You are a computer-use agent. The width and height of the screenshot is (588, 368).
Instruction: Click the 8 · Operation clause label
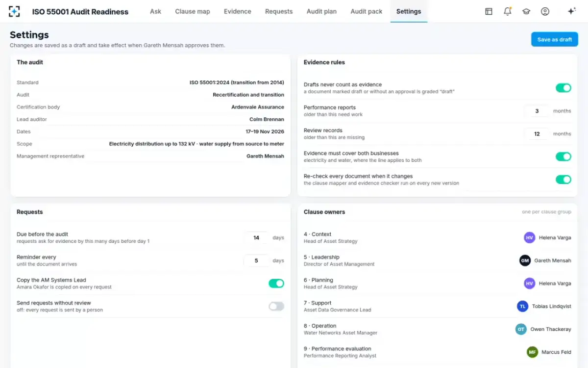point(320,326)
